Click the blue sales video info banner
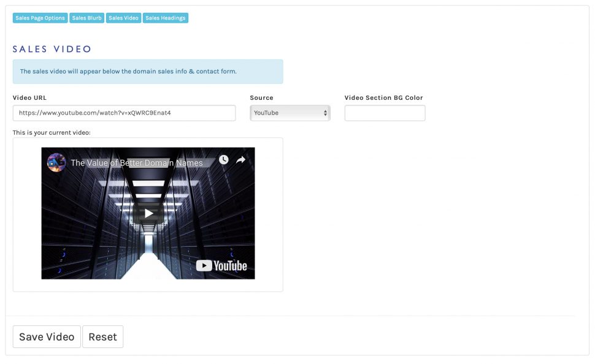Image resolution: width=595 pixels, height=364 pixels. click(x=148, y=72)
